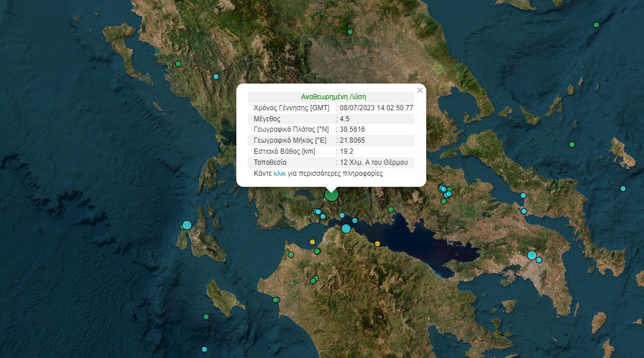The height and width of the screenshot is (358, 644).
Task: Click the large cyan marker beside Lefkada island
Action: pyautogui.click(x=186, y=225)
